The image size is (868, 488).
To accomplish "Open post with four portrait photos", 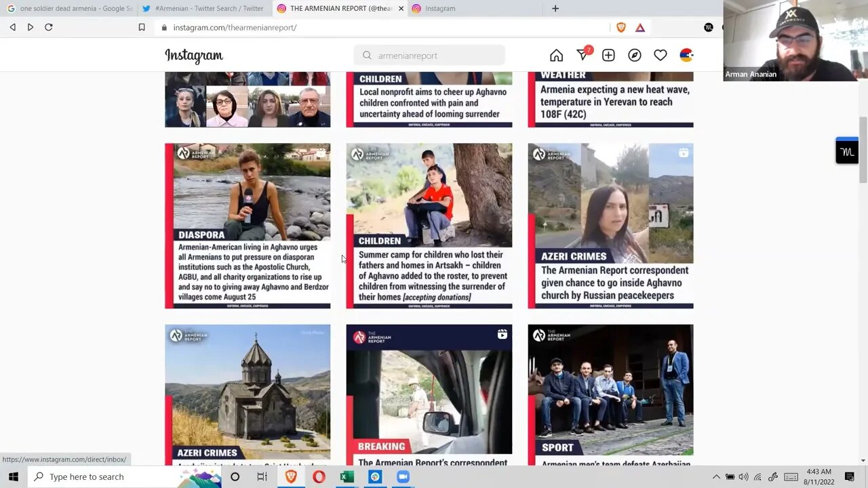I will pyautogui.click(x=248, y=99).
